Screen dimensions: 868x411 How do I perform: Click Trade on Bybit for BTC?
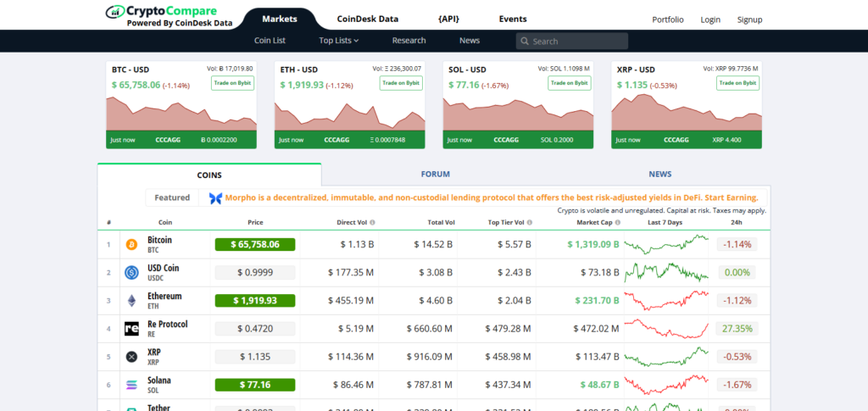click(232, 83)
